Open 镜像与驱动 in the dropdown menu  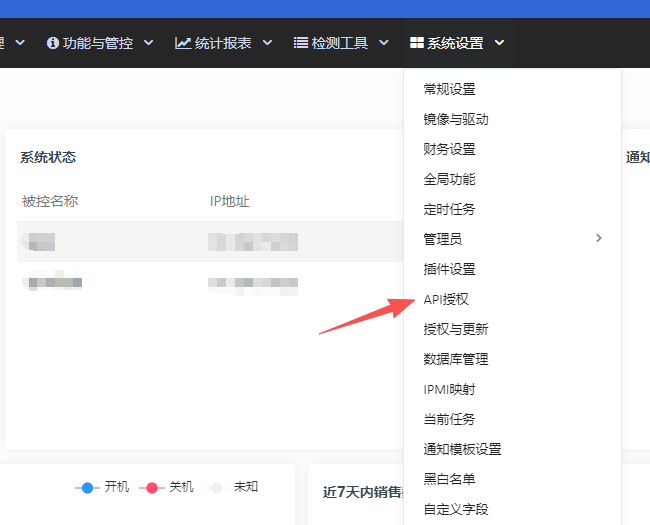[455, 119]
